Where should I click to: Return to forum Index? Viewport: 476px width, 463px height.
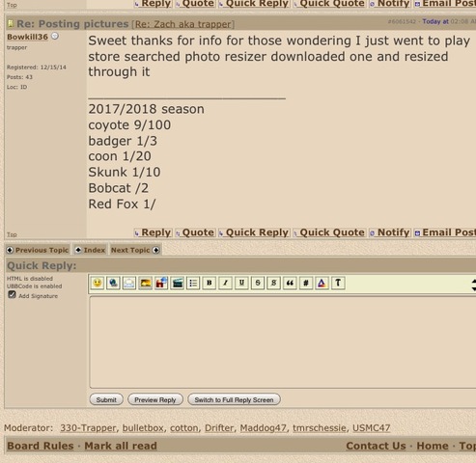(90, 250)
